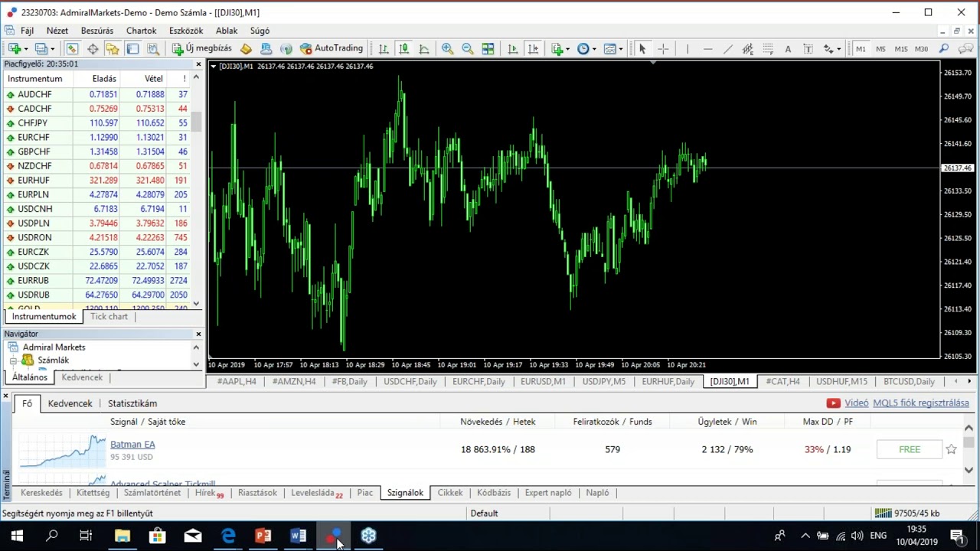The width and height of the screenshot is (980, 551).
Task: Open the Eszközök menu
Action: tap(186, 31)
